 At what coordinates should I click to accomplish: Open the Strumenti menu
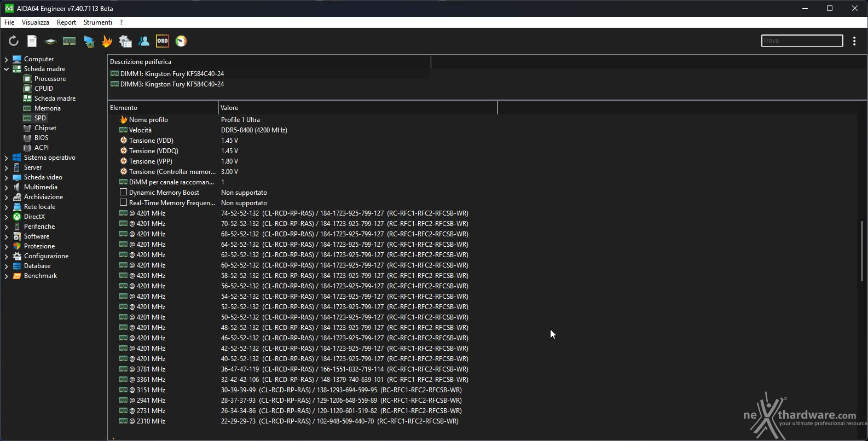pyautogui.click(x=98, y=22)
